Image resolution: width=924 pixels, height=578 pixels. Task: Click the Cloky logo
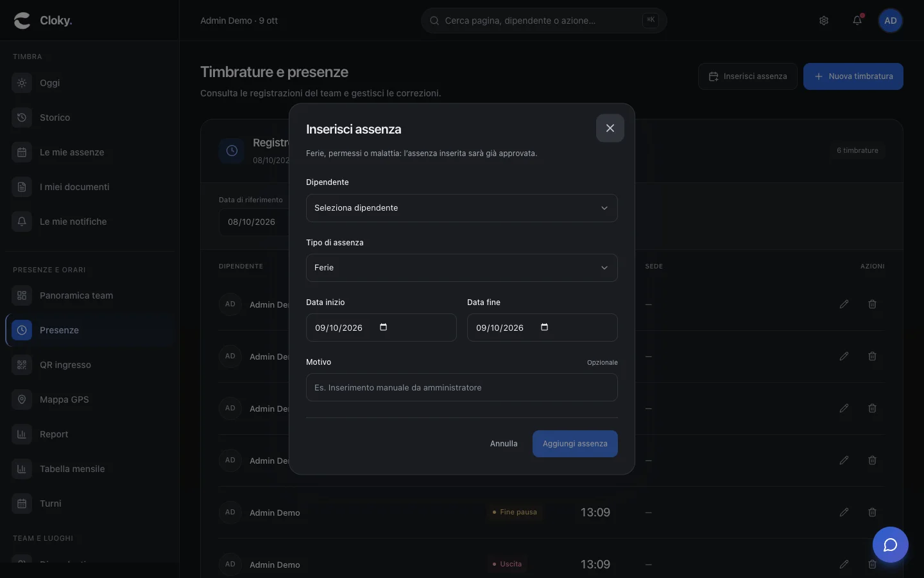(x=42, y=21)
